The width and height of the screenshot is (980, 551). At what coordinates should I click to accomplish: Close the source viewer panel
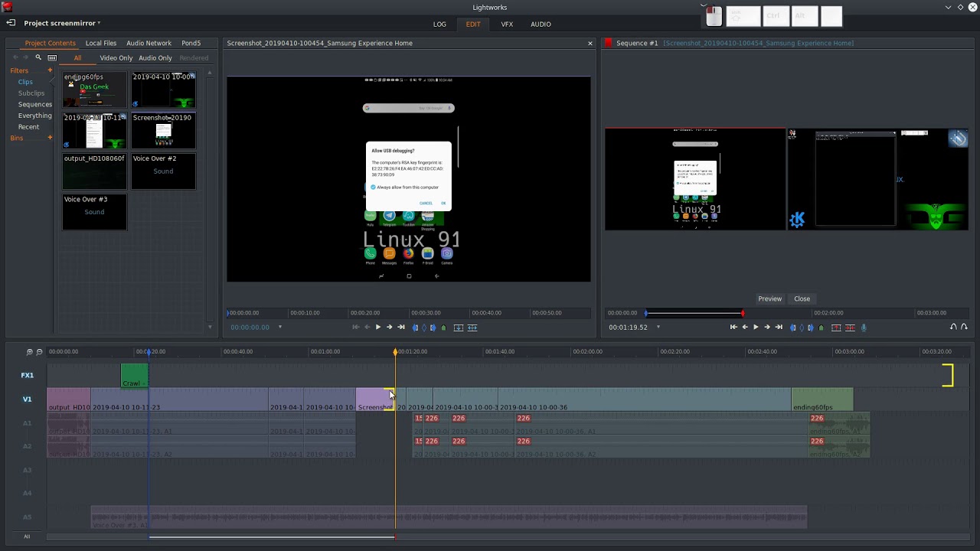(x=590, y=43)
